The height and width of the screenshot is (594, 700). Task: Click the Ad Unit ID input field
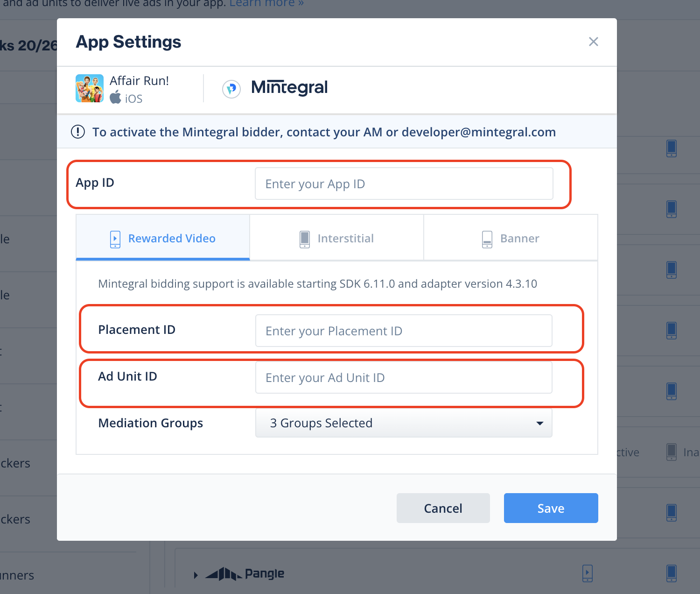point(404,377)
